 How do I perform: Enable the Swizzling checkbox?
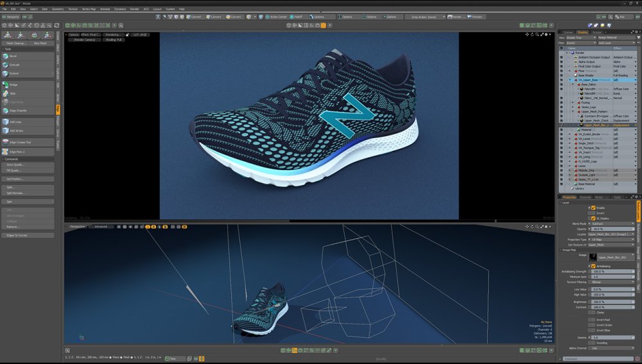593,343
